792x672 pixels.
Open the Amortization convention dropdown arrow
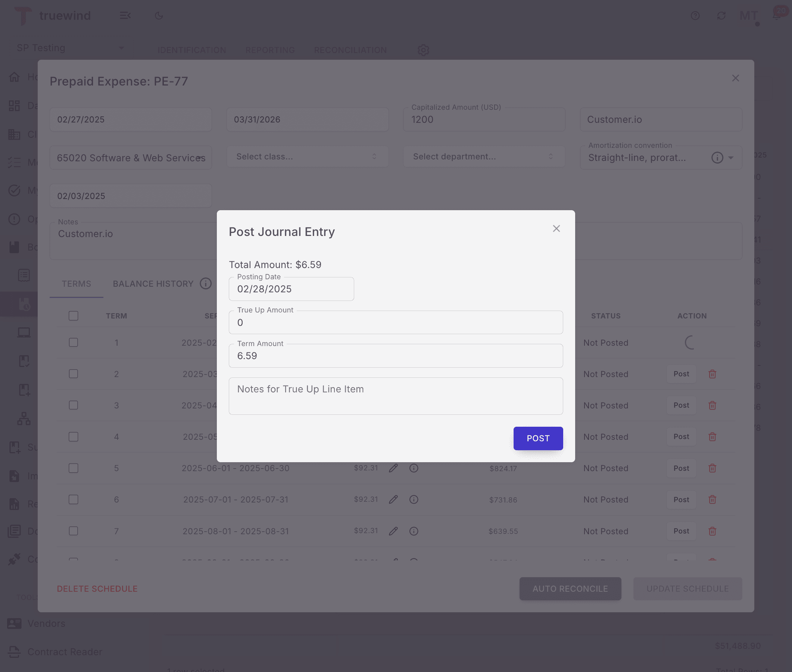pyautogui.click(x=731, y=158)
